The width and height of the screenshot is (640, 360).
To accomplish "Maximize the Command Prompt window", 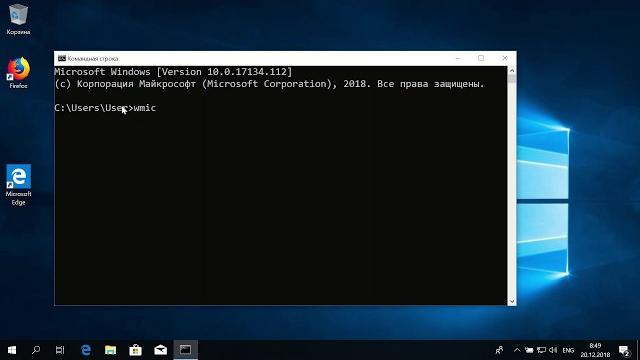I will (x=481, y=58).
